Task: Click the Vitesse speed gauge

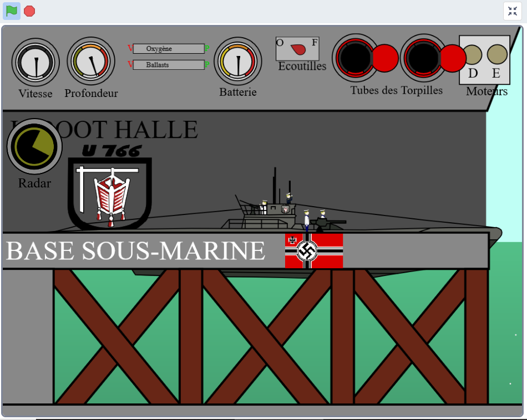Action: [x=36, y=62]
